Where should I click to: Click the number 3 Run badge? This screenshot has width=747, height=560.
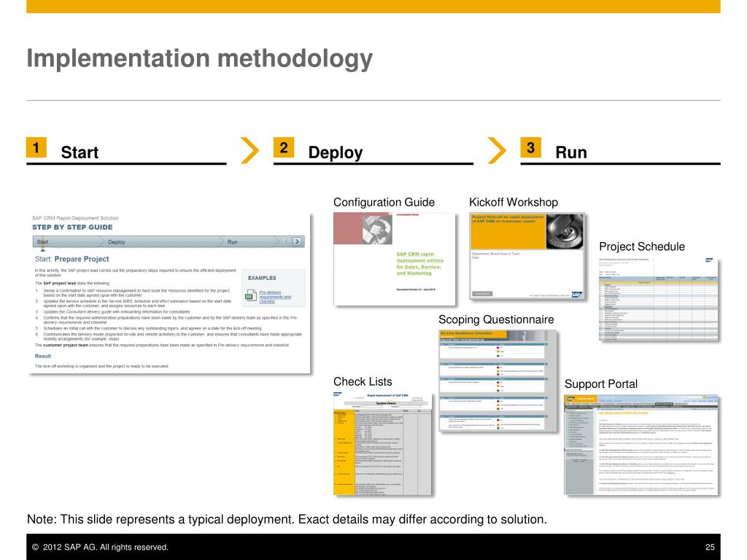530,147
